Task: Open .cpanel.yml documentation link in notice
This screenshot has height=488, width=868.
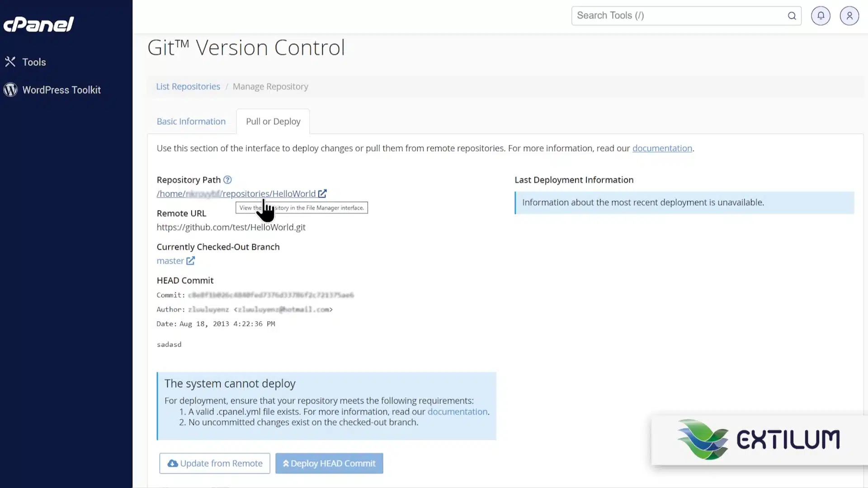Action: tap(458, 412)
